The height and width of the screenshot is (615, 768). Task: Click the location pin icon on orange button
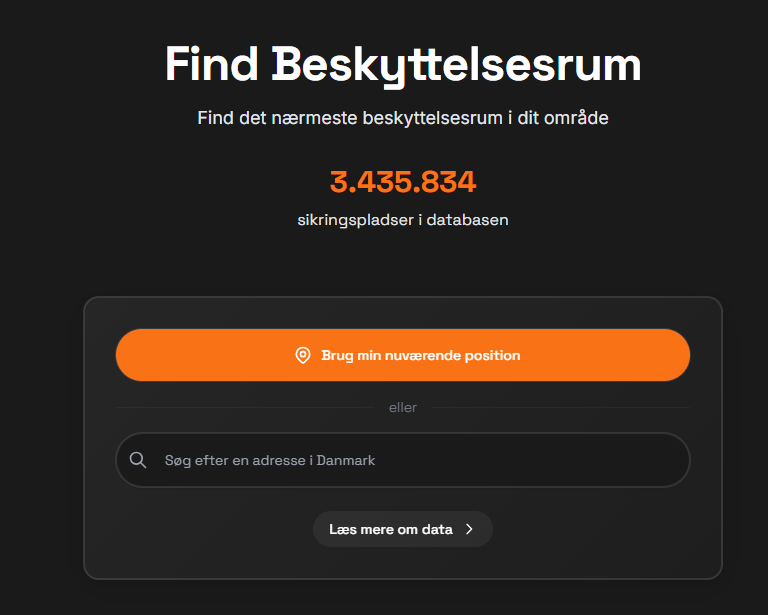pos(303,355)
